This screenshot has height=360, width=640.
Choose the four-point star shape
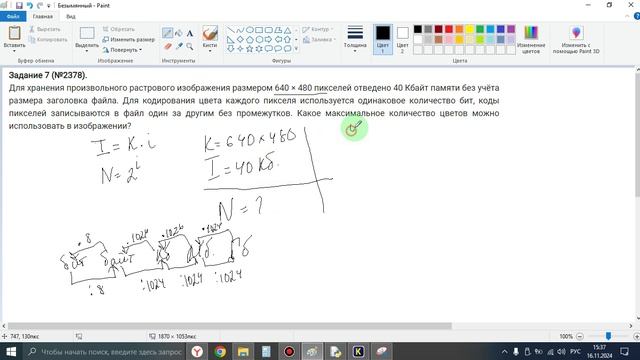[x=240, y=49]
